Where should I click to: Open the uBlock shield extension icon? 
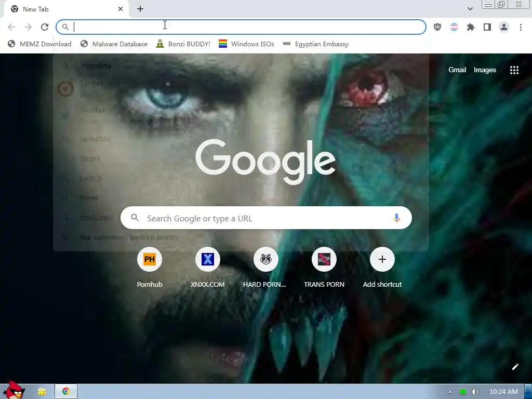437,27
